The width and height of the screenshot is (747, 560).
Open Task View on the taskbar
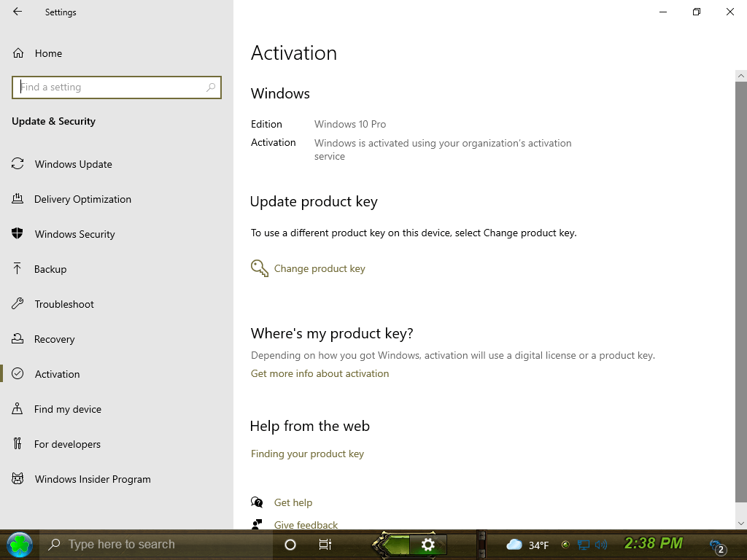(x=325, y=544)
